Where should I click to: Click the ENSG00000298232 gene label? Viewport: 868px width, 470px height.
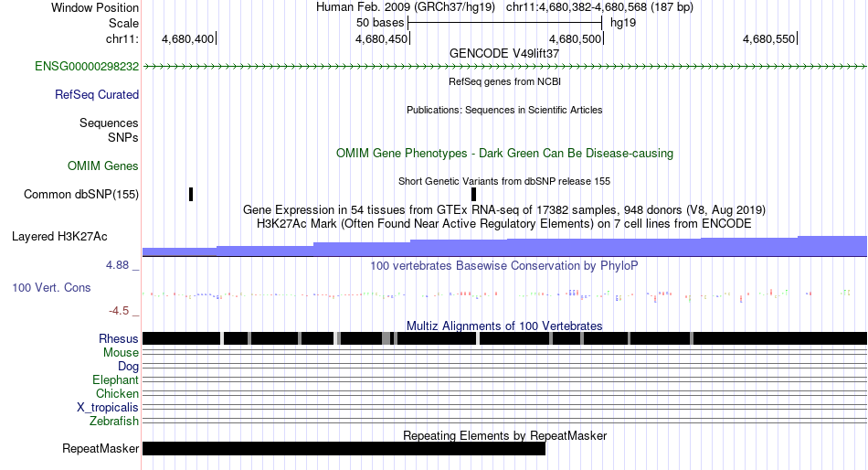[87, 67]
